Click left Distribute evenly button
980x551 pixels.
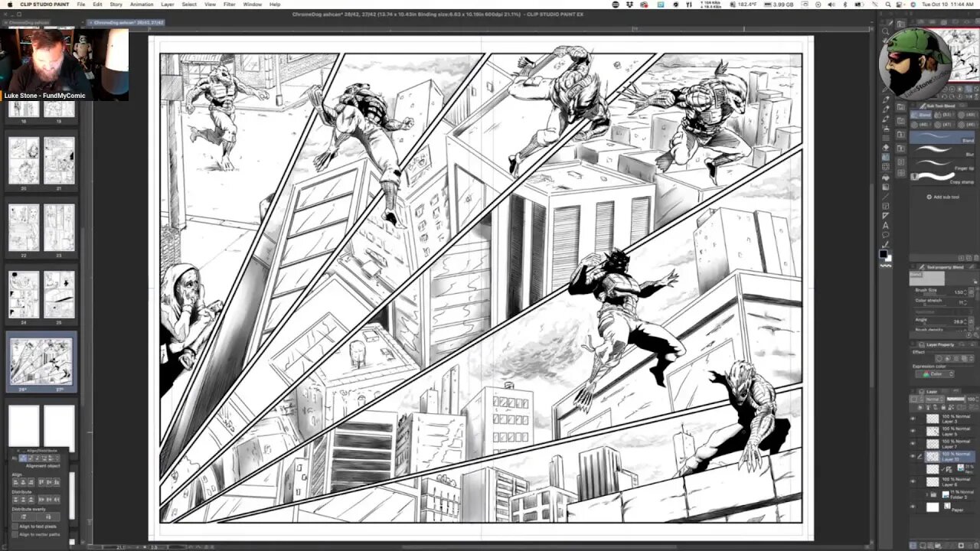click(x=24, y=517)
